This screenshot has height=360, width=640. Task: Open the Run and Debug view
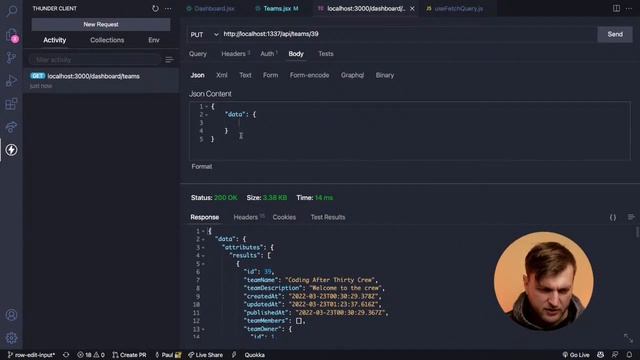tap(11, 80)
